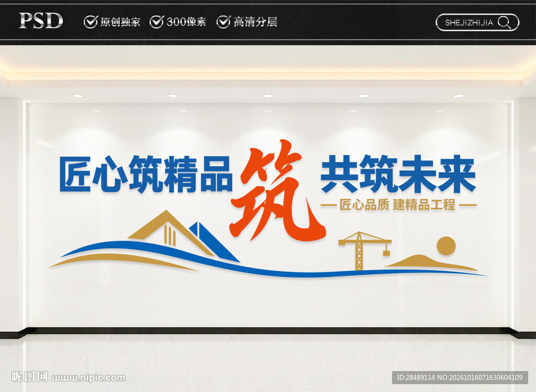This screenshot has width=536, height=392.
Task: Click the checkmark icon next to 300像素
Action: tap(157, 21)
